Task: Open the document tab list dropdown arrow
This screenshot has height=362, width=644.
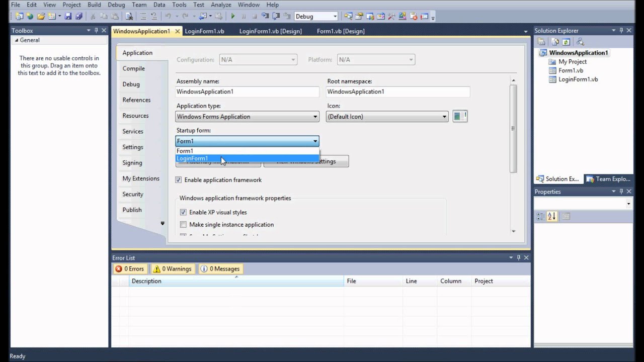Action: click(526, 31)
